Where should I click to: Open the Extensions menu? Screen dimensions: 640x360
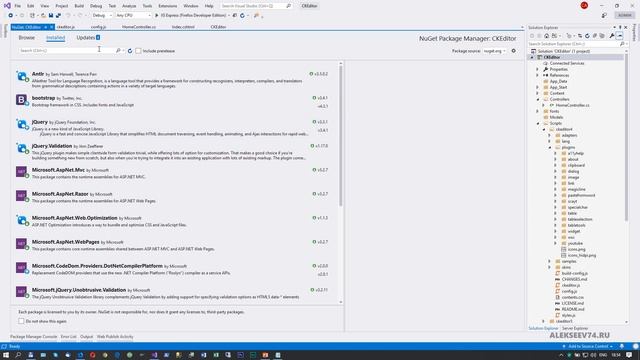point(168,6)
